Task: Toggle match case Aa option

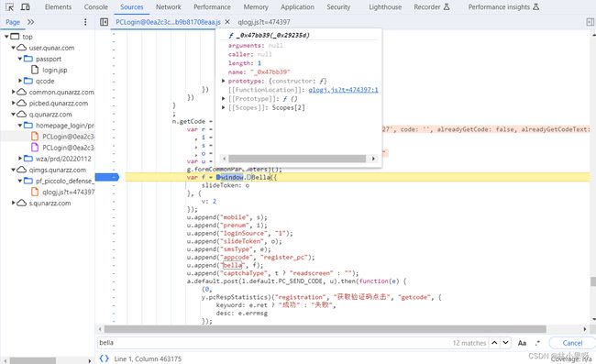Action: 522,343
